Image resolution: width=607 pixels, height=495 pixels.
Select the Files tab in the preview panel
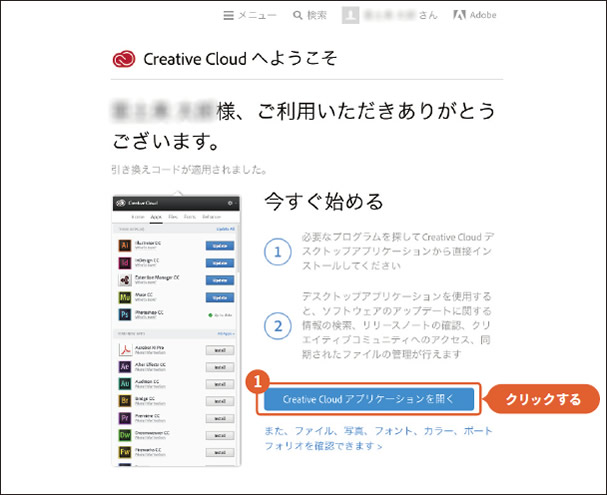coord(173,217)
